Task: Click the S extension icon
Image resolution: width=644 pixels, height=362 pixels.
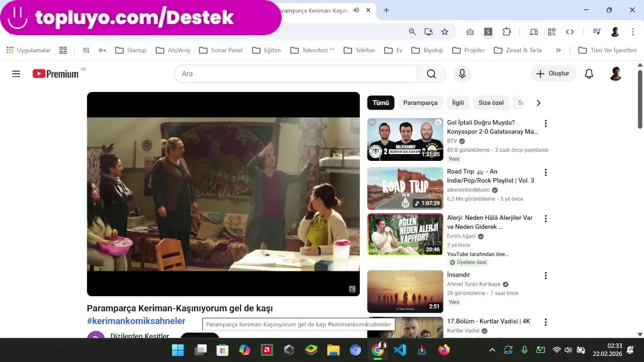Action: [488, 32]
